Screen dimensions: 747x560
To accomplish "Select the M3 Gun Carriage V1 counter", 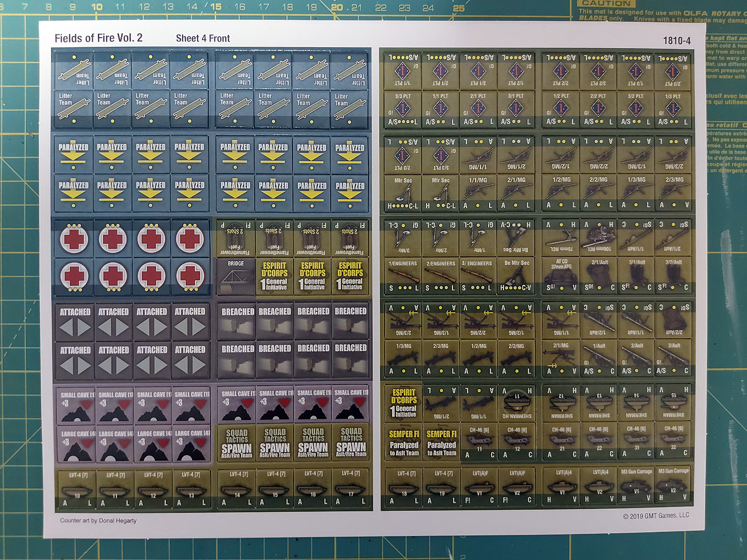I will point(636,486).
